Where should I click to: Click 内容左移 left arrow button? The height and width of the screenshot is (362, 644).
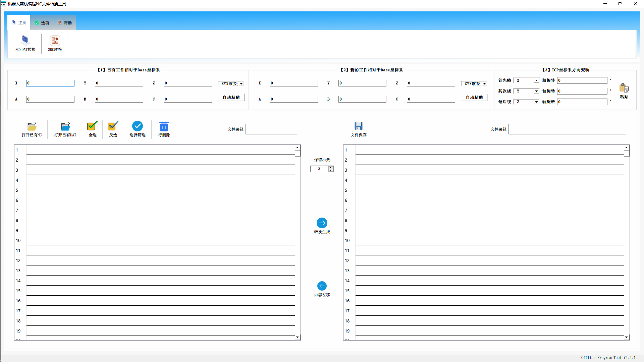pos(322,286)
